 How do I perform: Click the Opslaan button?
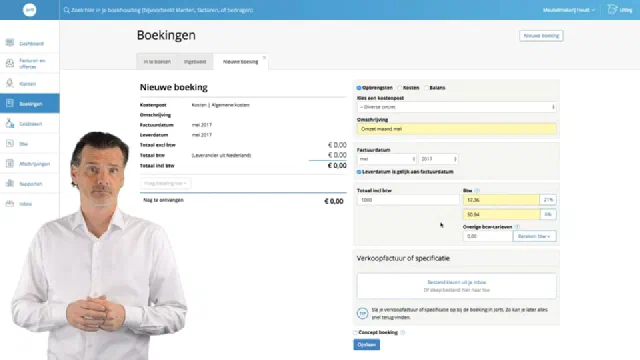[x=367, y=344]
